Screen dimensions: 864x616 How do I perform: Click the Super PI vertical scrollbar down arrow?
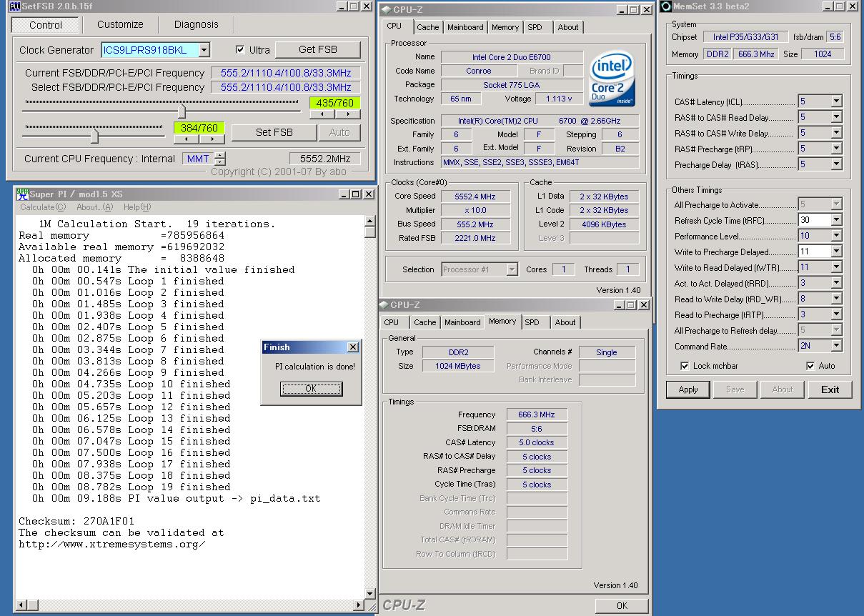(369, 593)
